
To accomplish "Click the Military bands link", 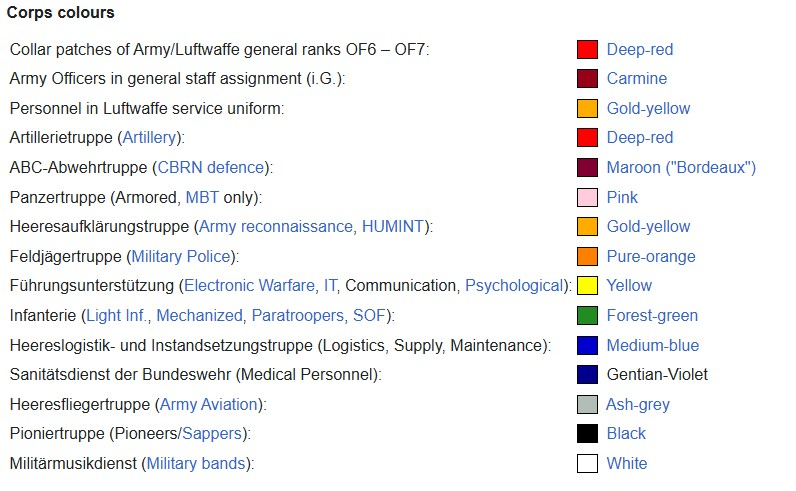I will click(x=196, y=464).
